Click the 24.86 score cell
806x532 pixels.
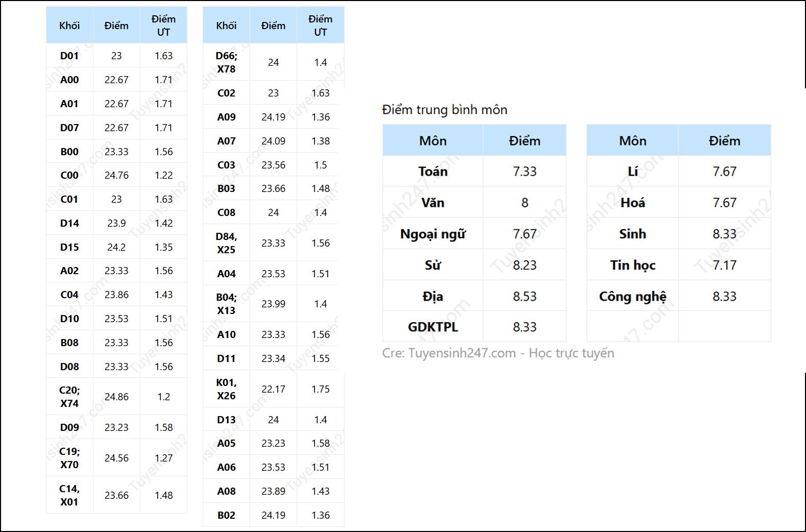(x=116, y=397)
